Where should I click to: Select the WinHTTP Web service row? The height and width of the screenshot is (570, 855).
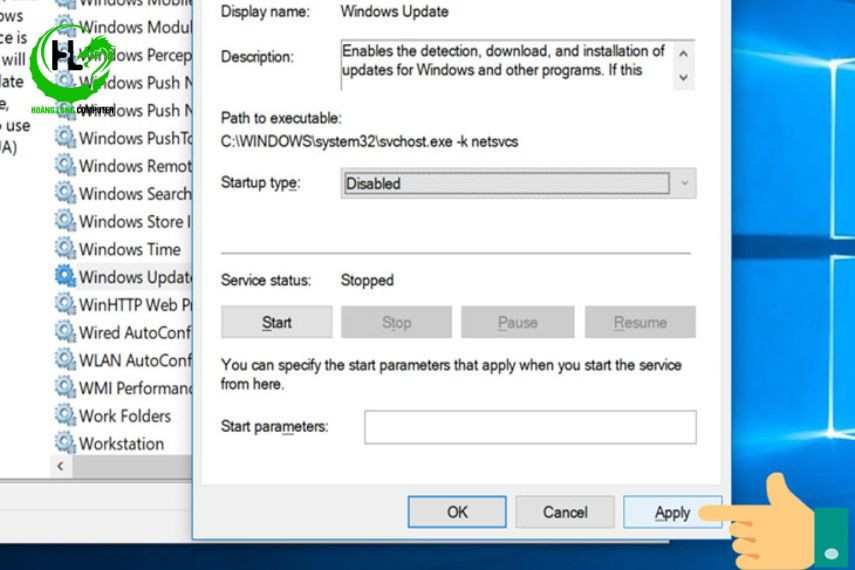[123, 305]
